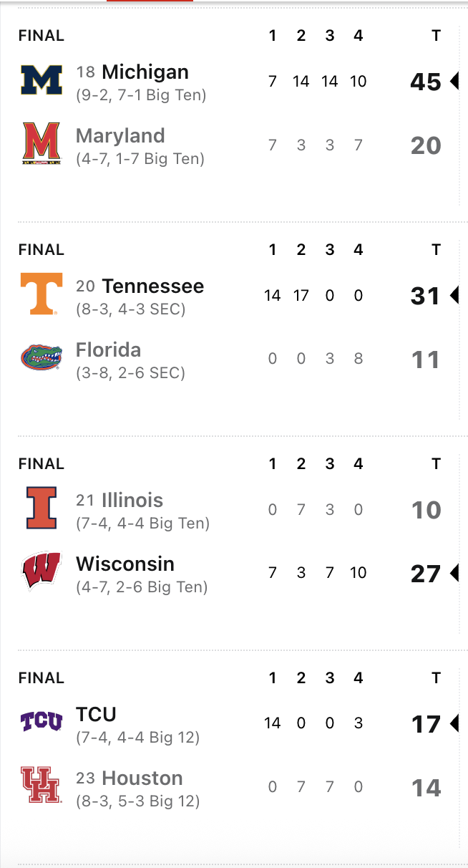The width and height of the screenshot is (468, 868).
Task: Open the Maryland team logo
Action: coord(42,143)
